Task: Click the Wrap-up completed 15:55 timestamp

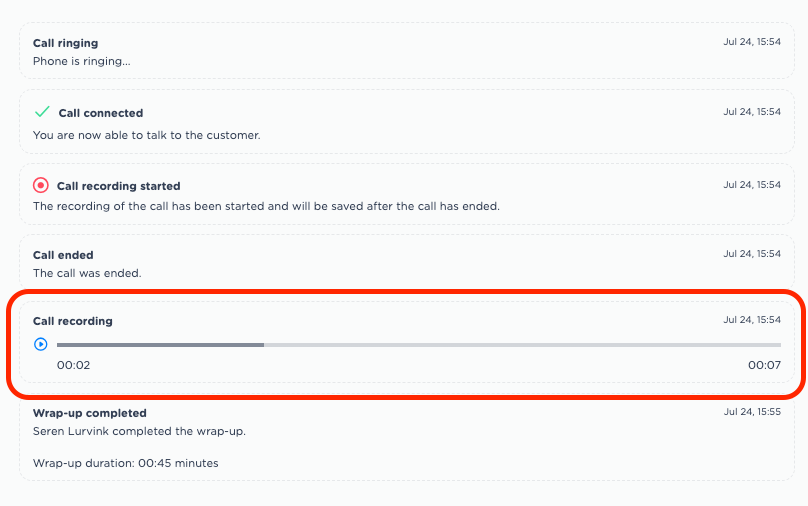Action: [x=752, y=412]
